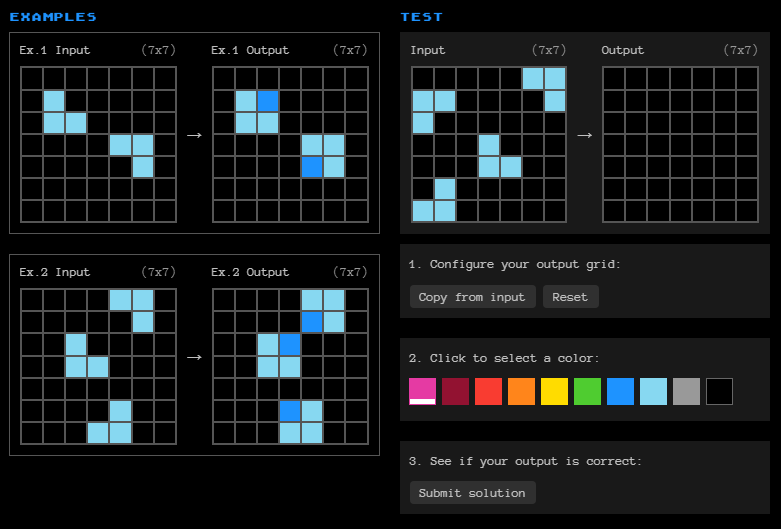Viewport: 781px width, 529px height.
Task: Select the magenta color swatch
Action: (422, 391)
